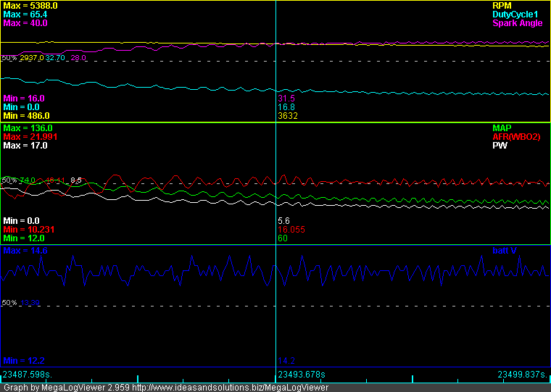Click the cursor readout value 3632
Screen dimensions: 551x392
pos(288,116)
